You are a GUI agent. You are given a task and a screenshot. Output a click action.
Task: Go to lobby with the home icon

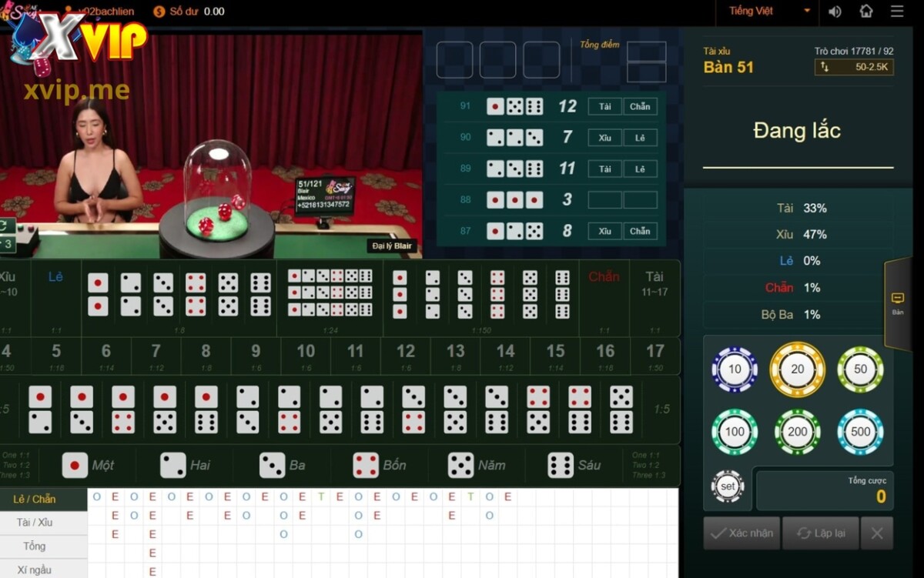click(x=866, y=12)
